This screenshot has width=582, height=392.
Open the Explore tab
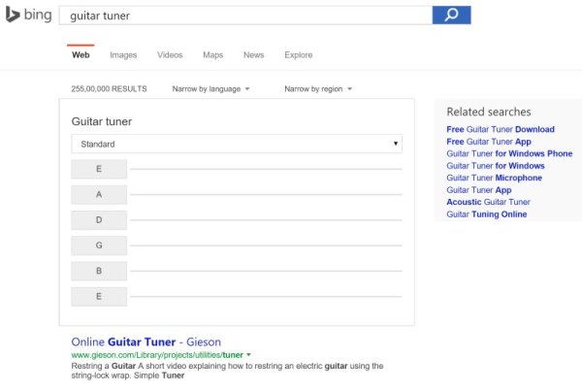click(299, 55)
